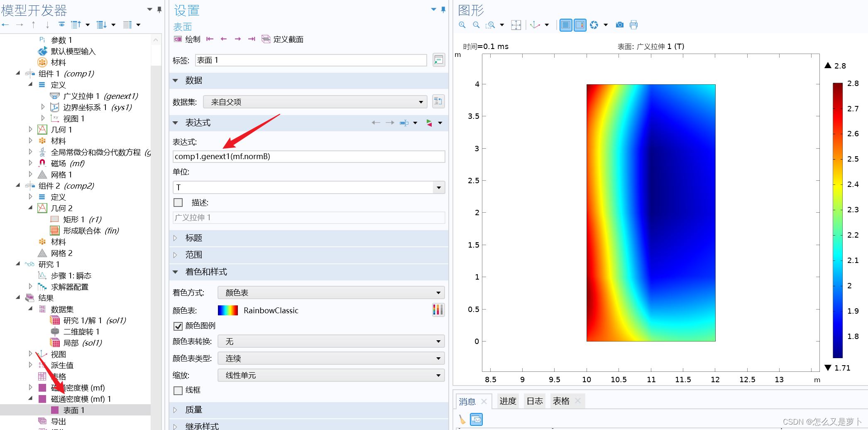Viewport: 868px width, 430px height.
Task: Click the Model Builder scroll-up arrow
Action: 156,40
